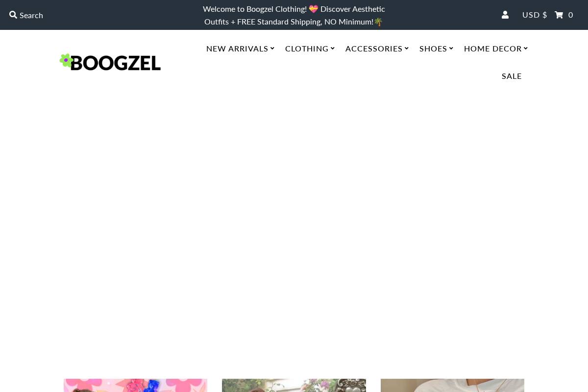Open the shopping cart icon
This screenshot has height=392, width=588.
(x=559, y=15)
